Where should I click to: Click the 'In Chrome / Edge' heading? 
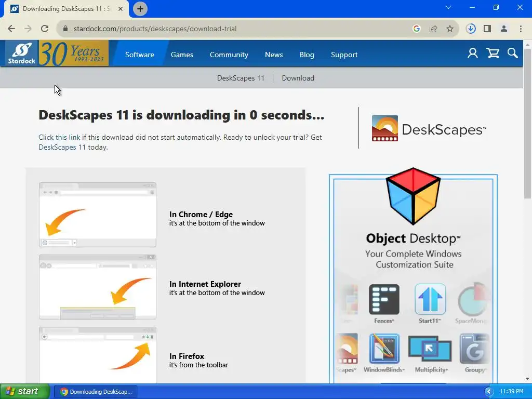201,215
